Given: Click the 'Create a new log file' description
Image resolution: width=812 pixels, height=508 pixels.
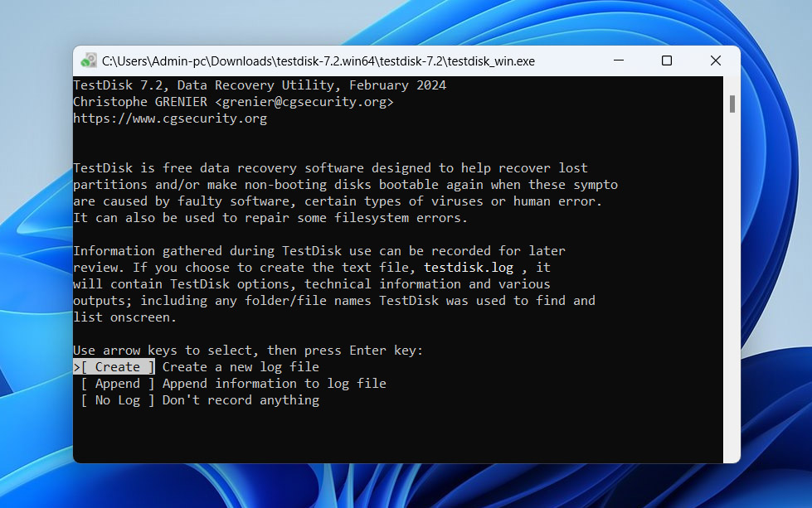Looking at the screenshot, I should point(241,367).
